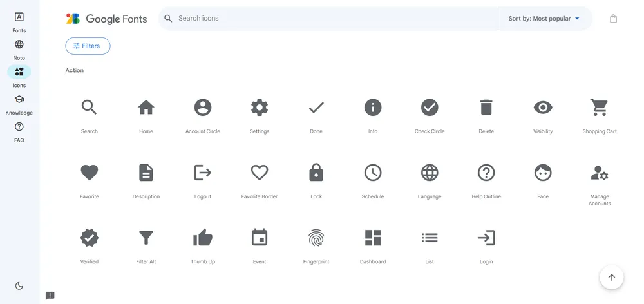This screenshot has height=304, width=644.
Task: Pick the Event calendar icon
Action: click(x=260, y=237)
